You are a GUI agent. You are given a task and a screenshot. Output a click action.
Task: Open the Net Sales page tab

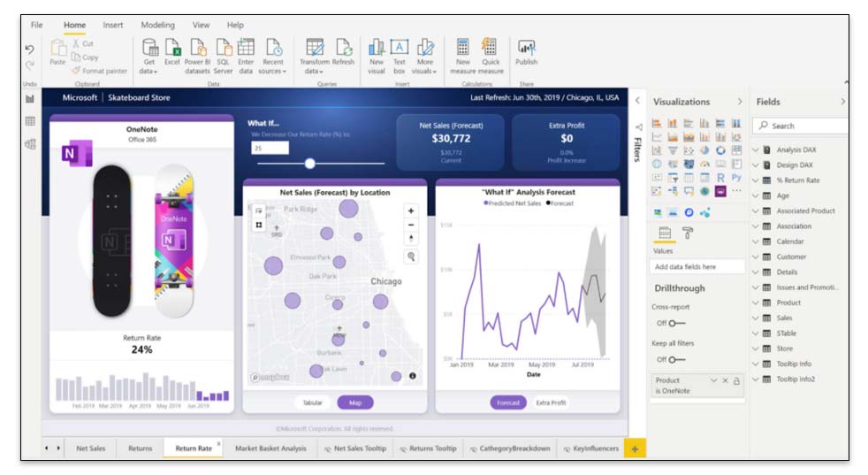point(90,448)
